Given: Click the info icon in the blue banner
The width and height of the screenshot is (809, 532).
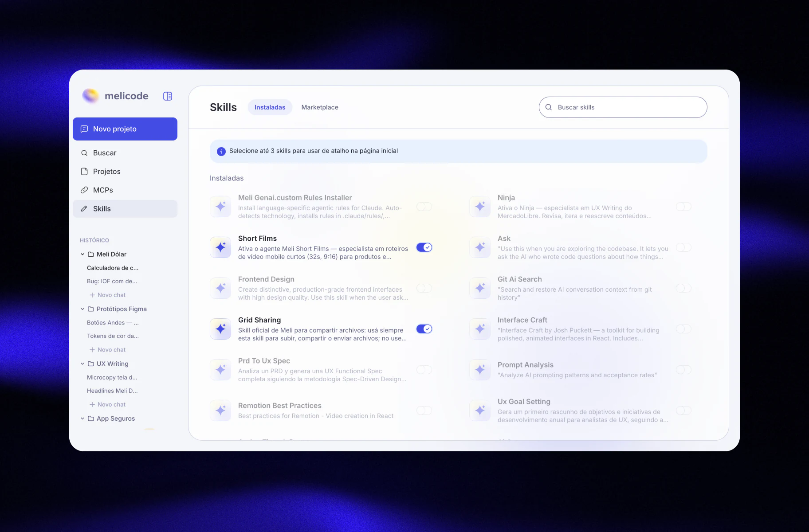Looking at the screenshot, I should pos(221,152).
